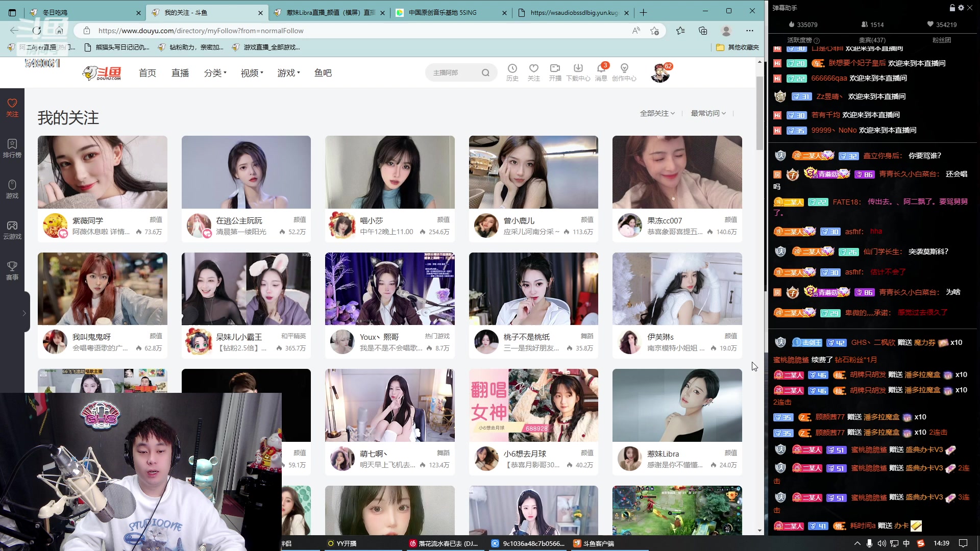
Task: Switch to the 惹妹Libra直播 browser tab
Action: 329,12
